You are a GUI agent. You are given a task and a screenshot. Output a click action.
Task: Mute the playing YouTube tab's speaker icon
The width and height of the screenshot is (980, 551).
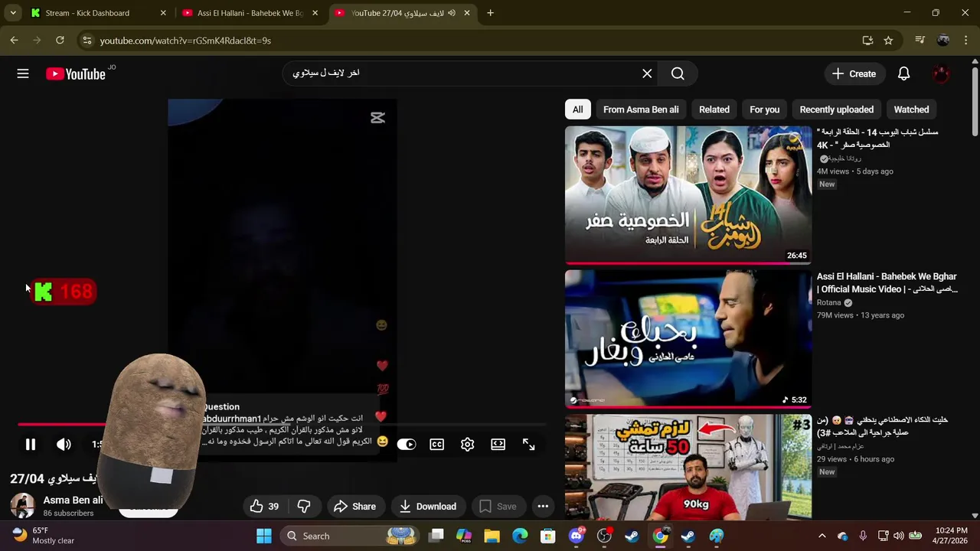(x=451, y=13)
